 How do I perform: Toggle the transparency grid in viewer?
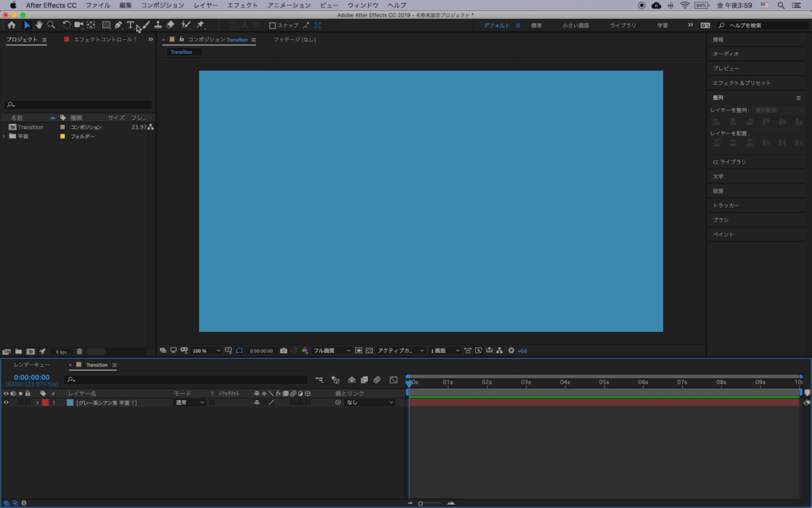click(370, 350)
